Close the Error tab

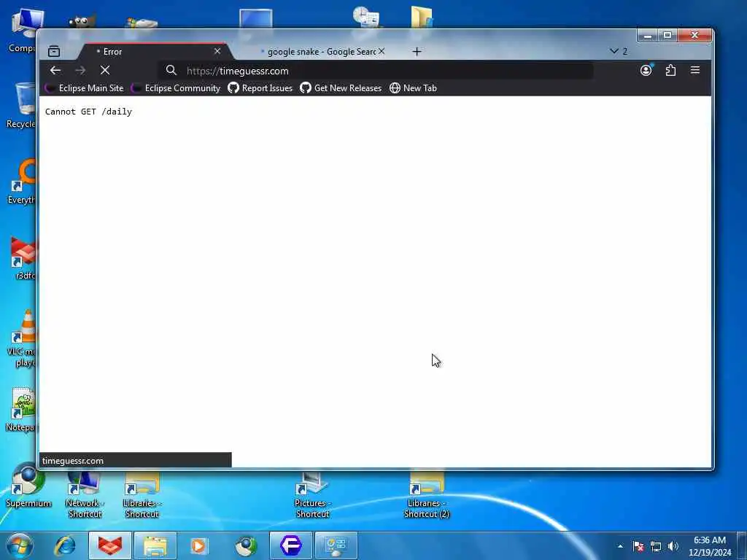217,51
